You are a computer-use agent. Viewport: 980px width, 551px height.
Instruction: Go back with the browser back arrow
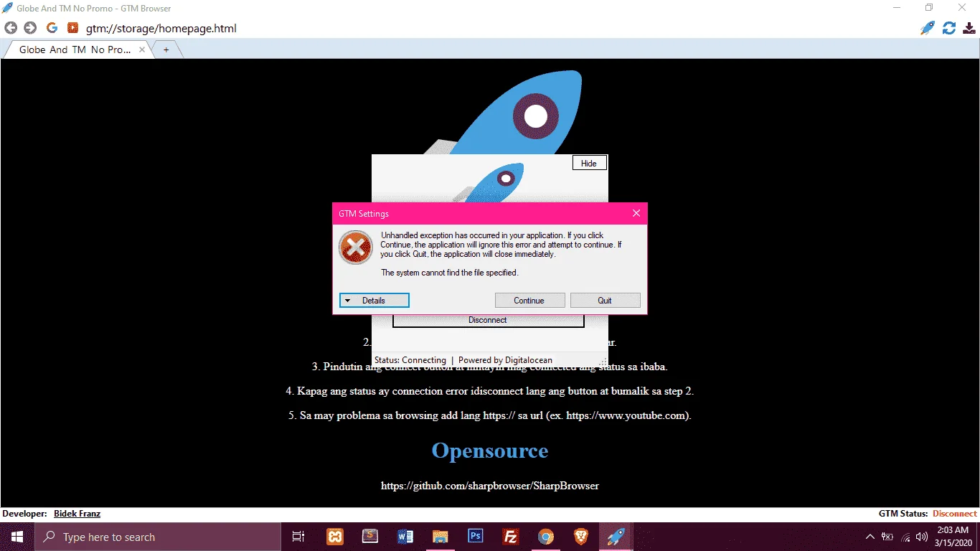(11, 28)
